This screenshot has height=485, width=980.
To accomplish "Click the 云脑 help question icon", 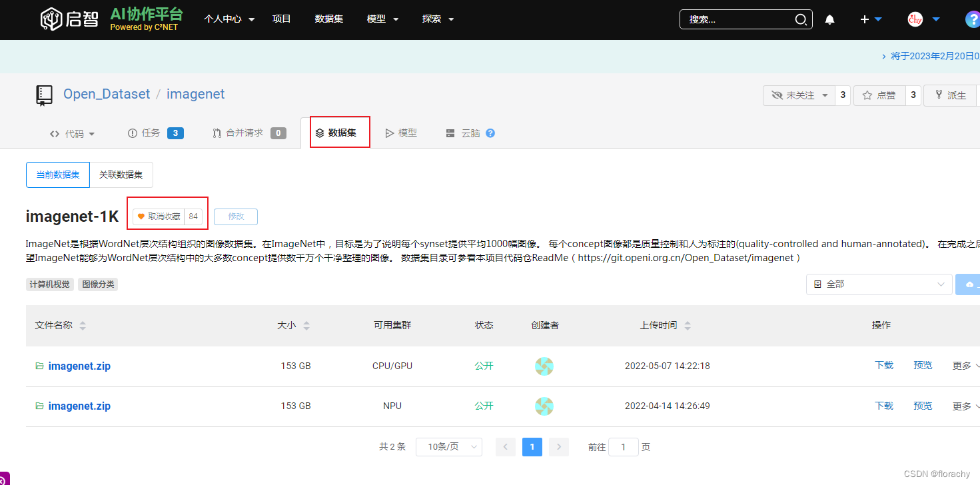I will pyautogui.click(x=490, y=133).
